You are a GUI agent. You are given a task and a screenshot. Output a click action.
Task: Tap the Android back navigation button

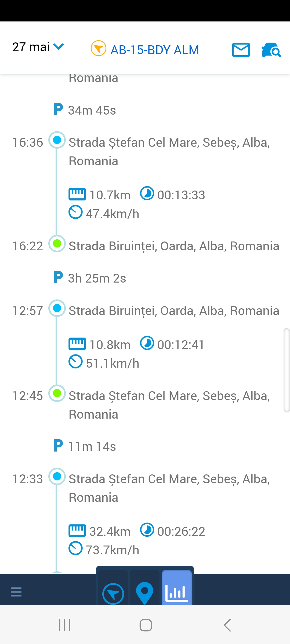pos(227,625)
